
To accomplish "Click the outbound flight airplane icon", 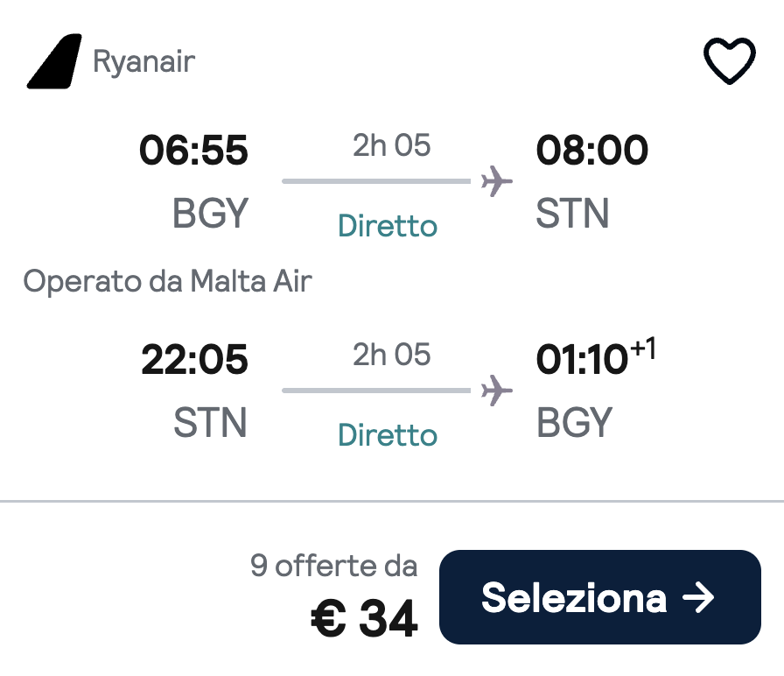I will coord(497,182).
